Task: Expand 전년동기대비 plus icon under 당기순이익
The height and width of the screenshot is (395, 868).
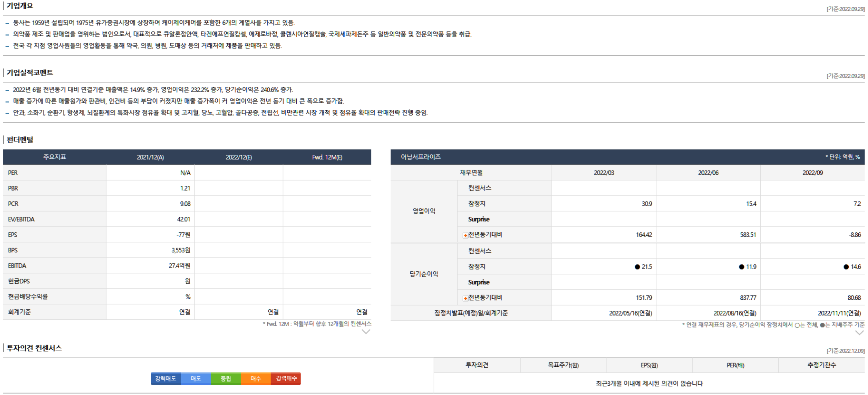Action: click(465, 298)
